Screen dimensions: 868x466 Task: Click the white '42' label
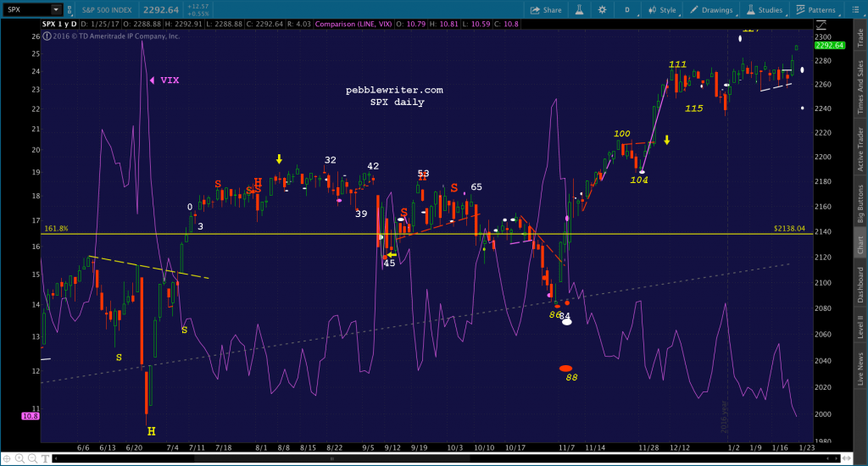(x=373, y=166)
